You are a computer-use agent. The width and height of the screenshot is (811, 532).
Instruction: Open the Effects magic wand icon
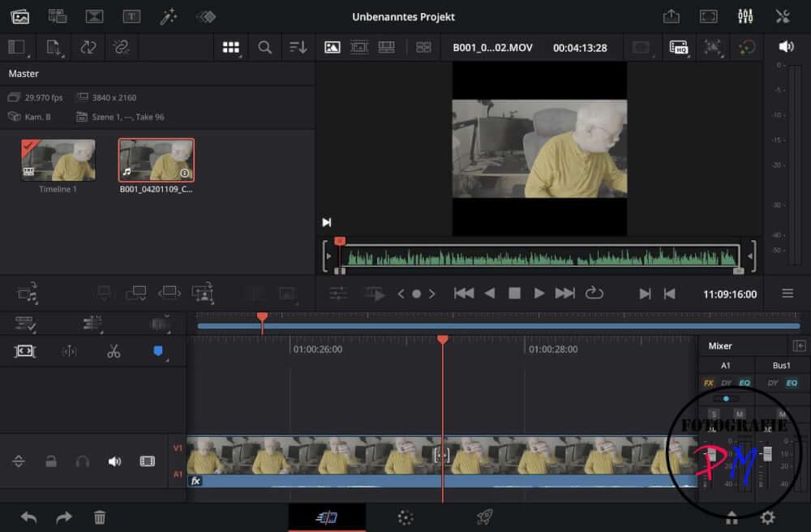point(169,16)
